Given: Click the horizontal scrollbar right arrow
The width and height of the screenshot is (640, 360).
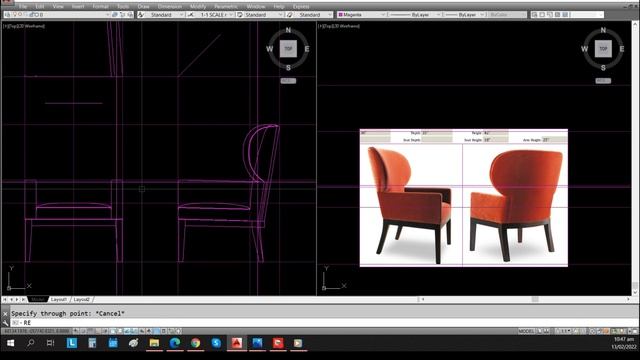Looking at the screenshot, I should click(628, 299).
